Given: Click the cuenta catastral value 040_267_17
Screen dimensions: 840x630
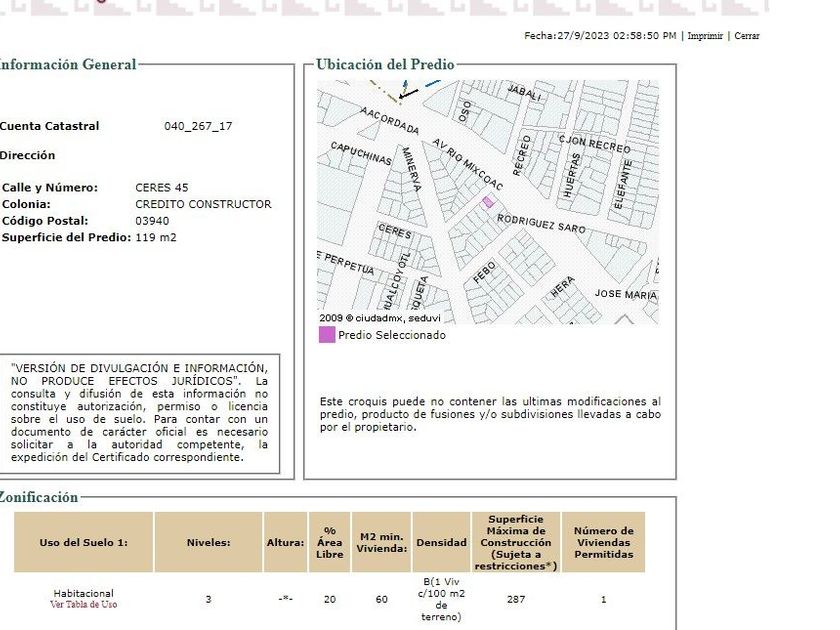Looking at the screenshot, I should pos(198,127).
